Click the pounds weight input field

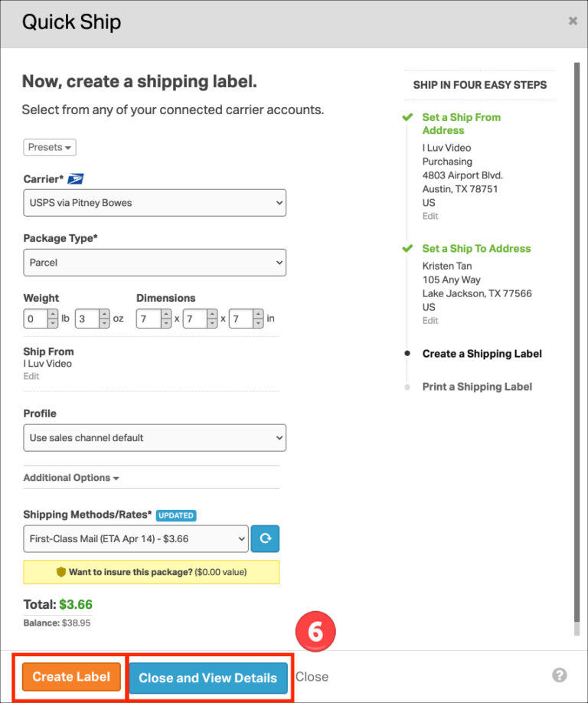click(34, 318)
